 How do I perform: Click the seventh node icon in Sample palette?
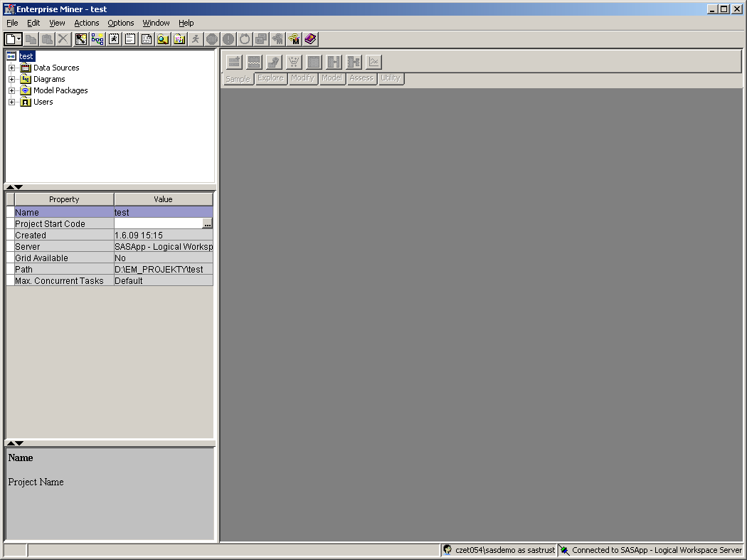354,62
